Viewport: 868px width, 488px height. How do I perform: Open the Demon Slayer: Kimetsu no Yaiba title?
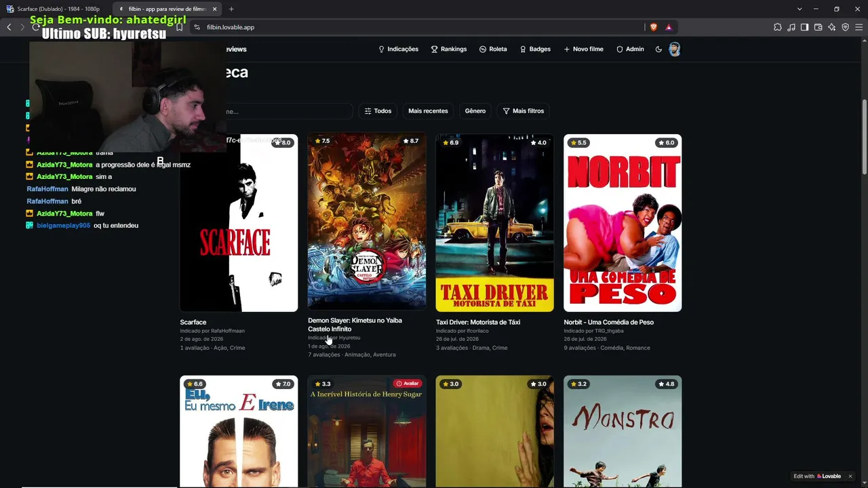(355, 325)
